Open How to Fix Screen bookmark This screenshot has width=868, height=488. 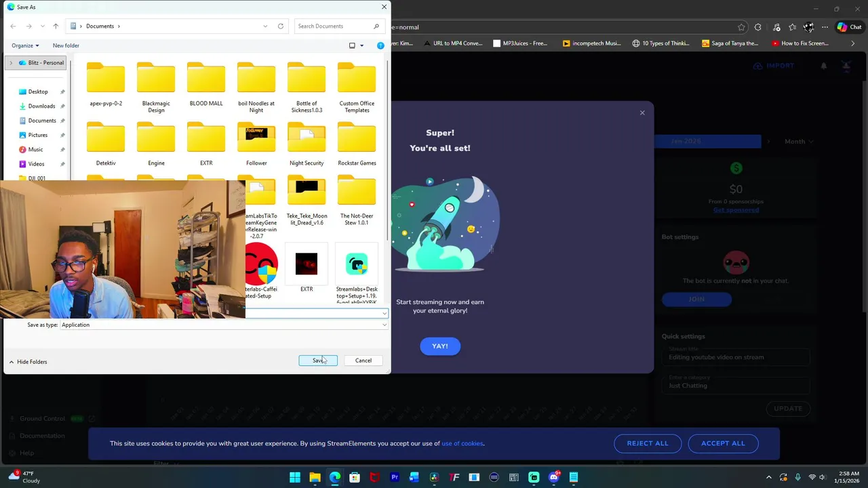(800, 43)
